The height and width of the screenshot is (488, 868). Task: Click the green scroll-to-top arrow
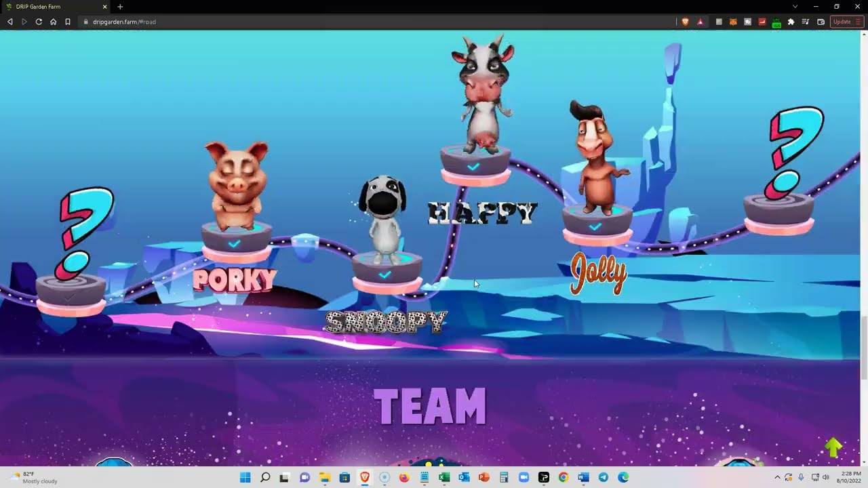833,447
